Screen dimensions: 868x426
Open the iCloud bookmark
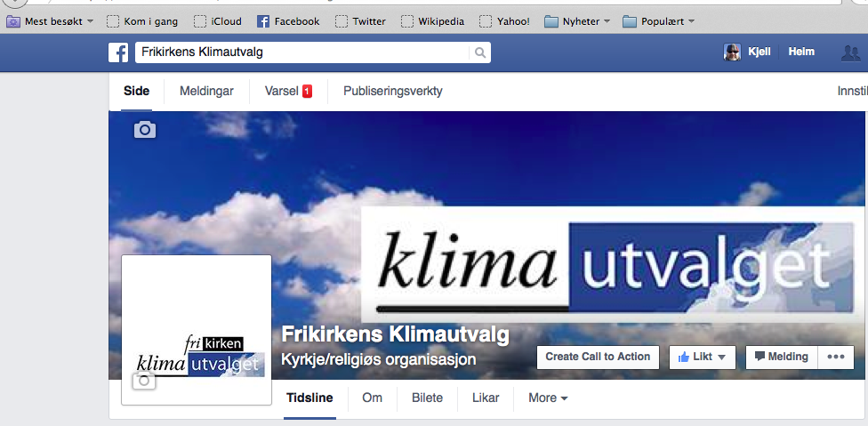click(218, 21)
